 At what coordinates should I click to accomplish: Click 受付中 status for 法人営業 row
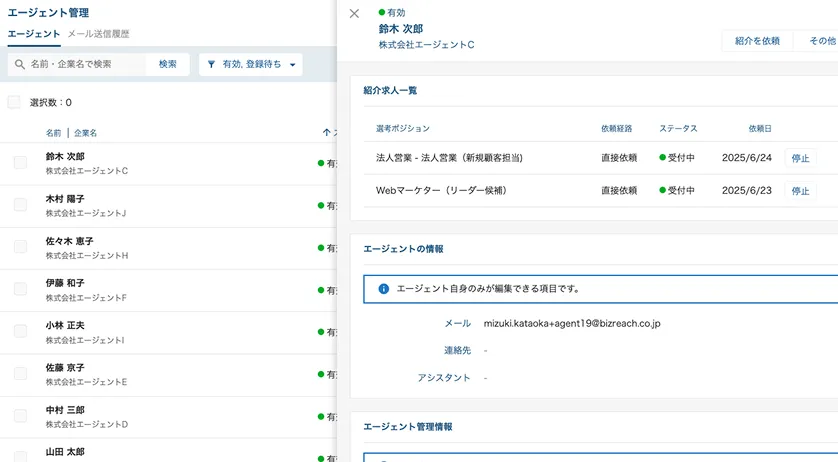tap(677, 158)
